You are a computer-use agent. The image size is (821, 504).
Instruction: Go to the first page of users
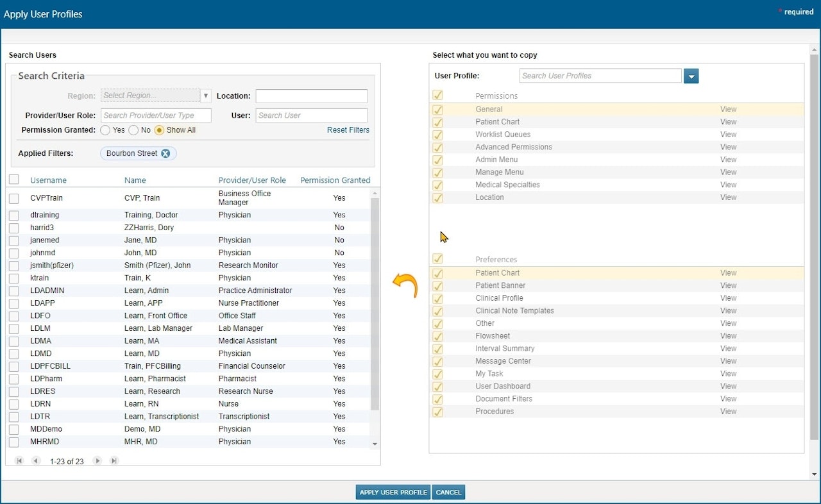coord(19,460)
